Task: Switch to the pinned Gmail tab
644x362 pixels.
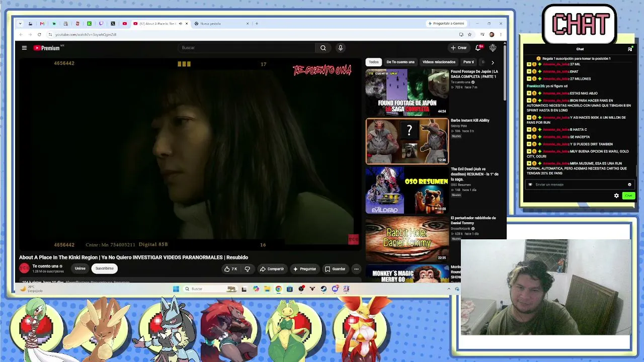Action: click(42, 24)
